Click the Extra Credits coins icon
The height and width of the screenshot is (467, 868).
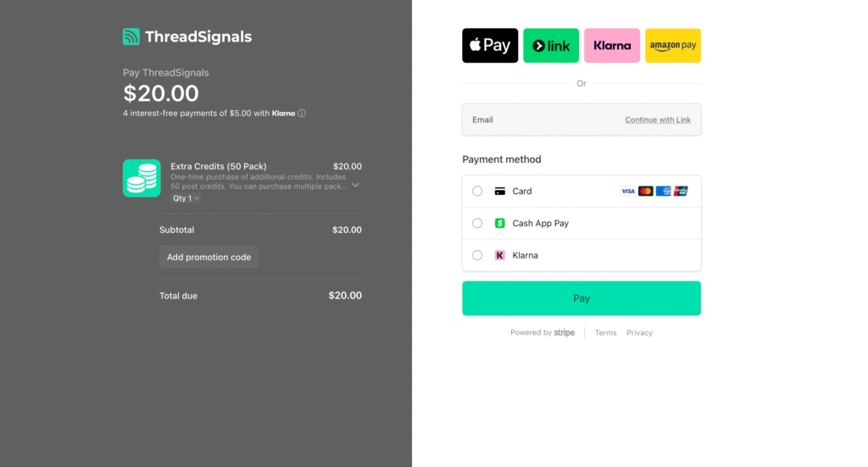click(x=142, y=178)
